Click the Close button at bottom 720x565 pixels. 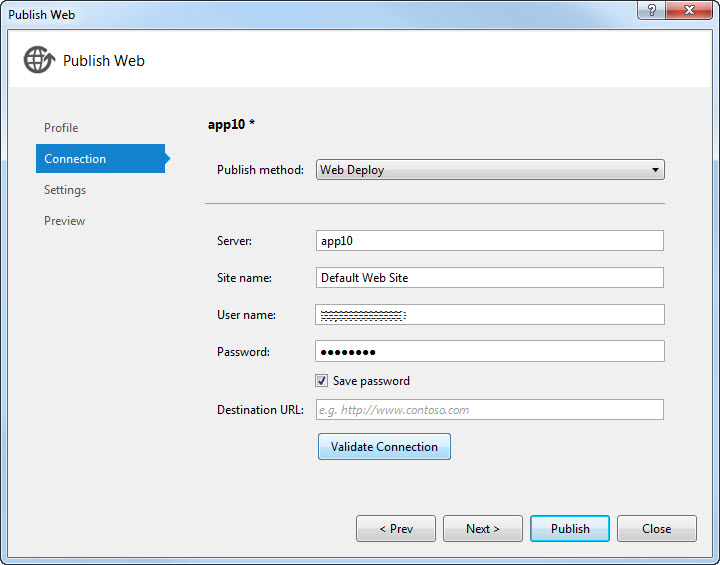pos(657,529)
